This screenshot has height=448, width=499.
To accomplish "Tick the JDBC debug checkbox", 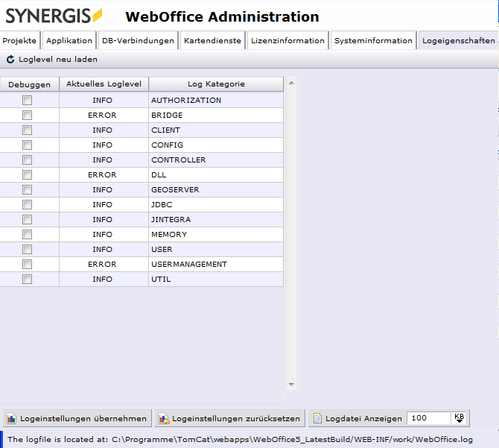I will click(x=28, y=204).
